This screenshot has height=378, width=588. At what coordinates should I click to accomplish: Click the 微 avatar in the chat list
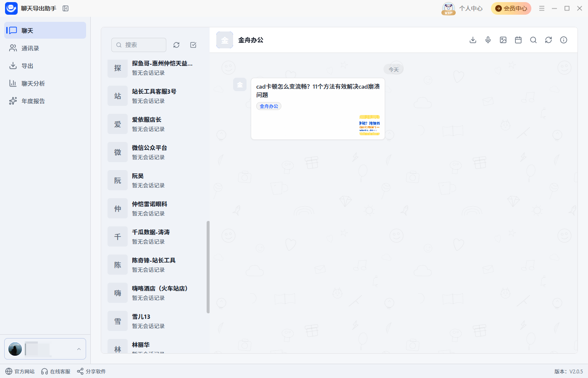pyautogui.click(x=118, y=152)
